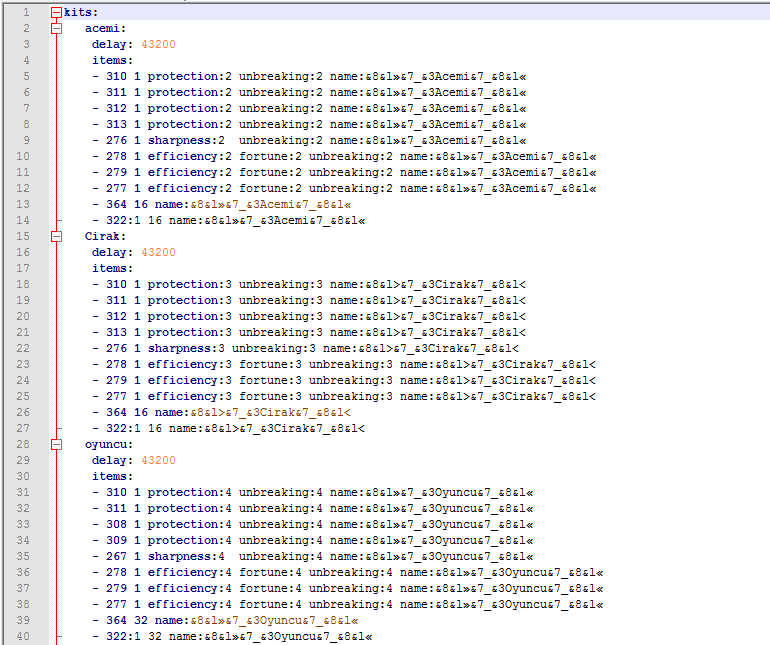This screenshot has height=645, width=770.
Task: Click efficiency:3 on line 24
Action: point(190,380)
